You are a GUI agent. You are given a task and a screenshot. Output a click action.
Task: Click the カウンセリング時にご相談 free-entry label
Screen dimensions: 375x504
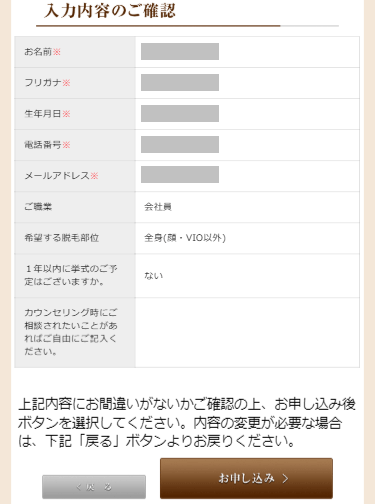coord(71,332)
